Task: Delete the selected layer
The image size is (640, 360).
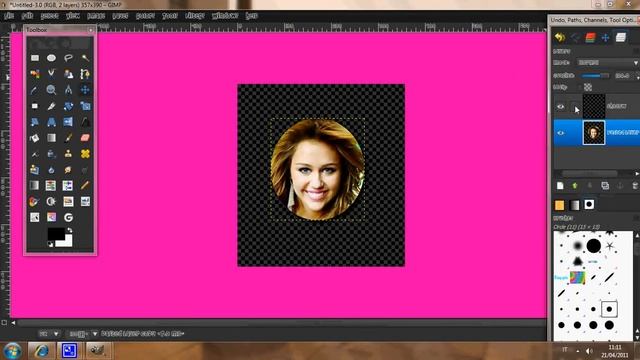Action: 635,186
